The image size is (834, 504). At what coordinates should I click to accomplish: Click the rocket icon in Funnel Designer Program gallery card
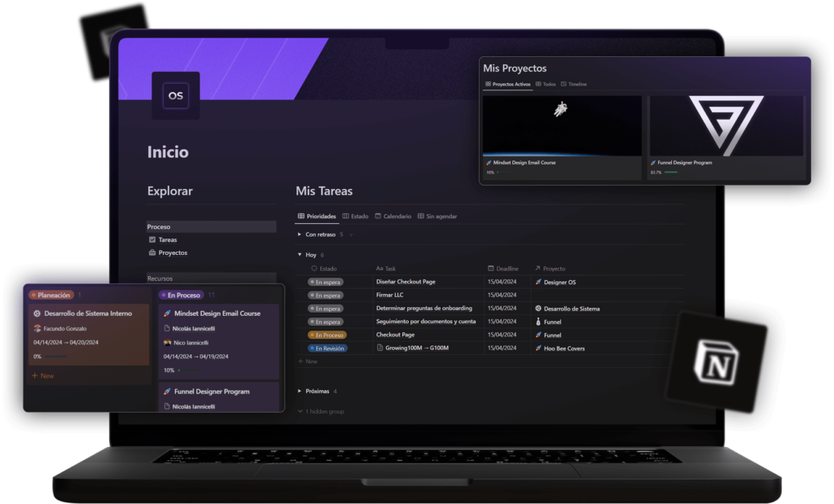click(652, 163)
